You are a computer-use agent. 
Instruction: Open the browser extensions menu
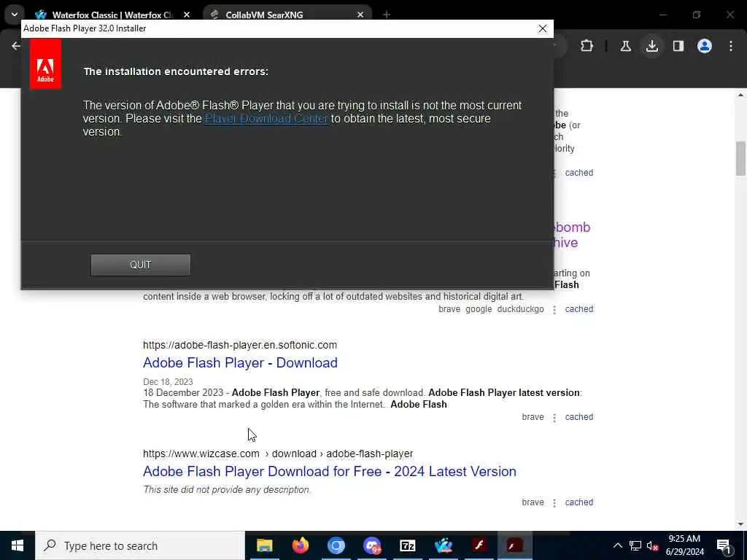coord(587,46)
